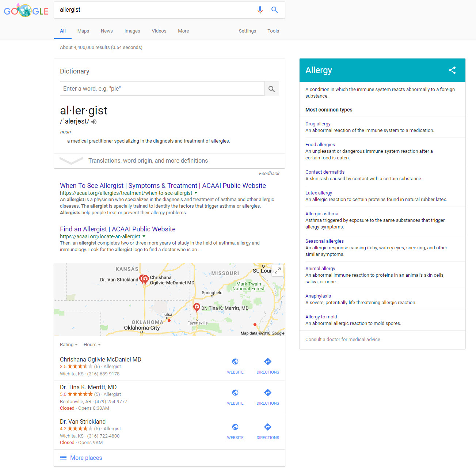Open dropdown arrow beside locate-an-allergist URL

tap(144, 236)
